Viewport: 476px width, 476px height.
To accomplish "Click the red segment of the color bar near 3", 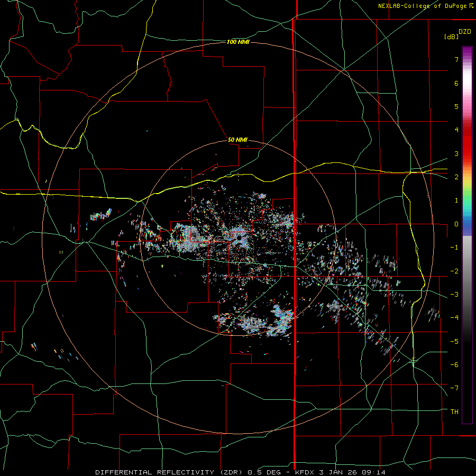I will point(467,149).
